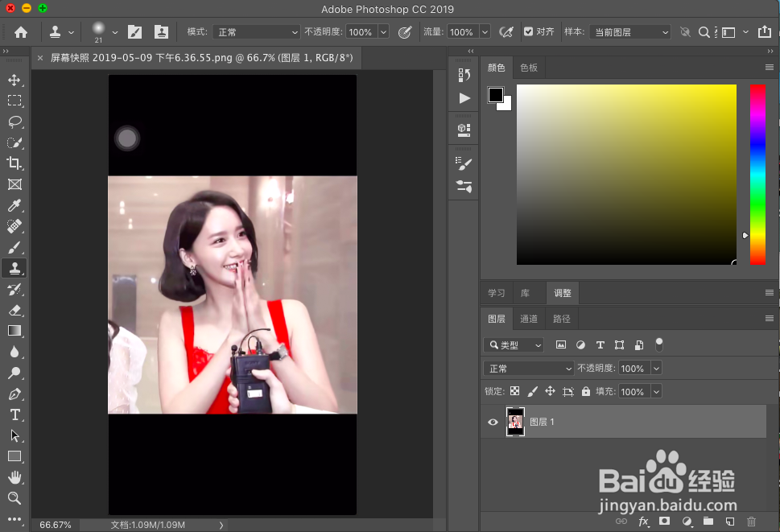Switch to the Color (颜色) tab
Image resolution: width=780 pixels, height=532 pixels.
tap(497, 68)
